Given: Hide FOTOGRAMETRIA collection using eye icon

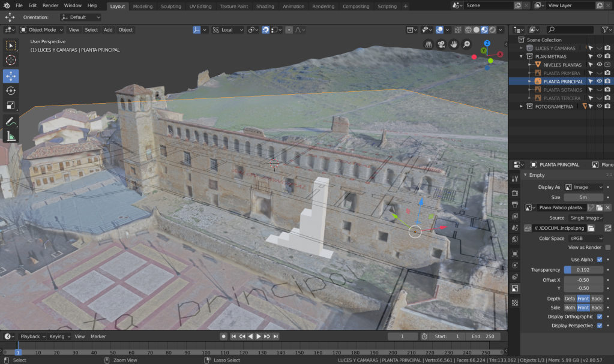Looking at the screenshot, I should 599,106.
